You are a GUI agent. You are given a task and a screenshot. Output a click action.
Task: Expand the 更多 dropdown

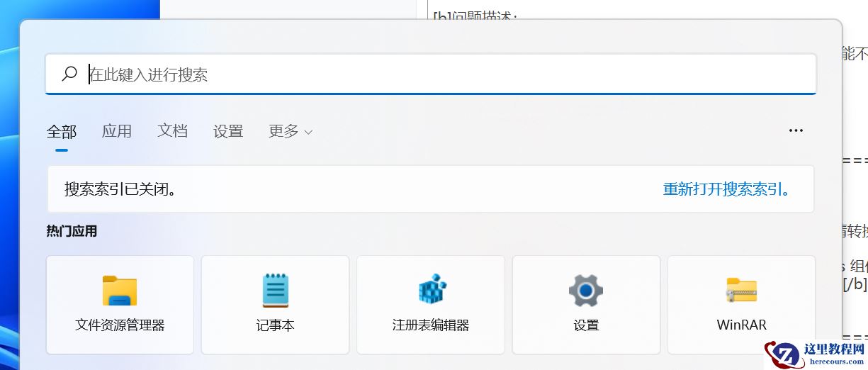coord(291,131)
